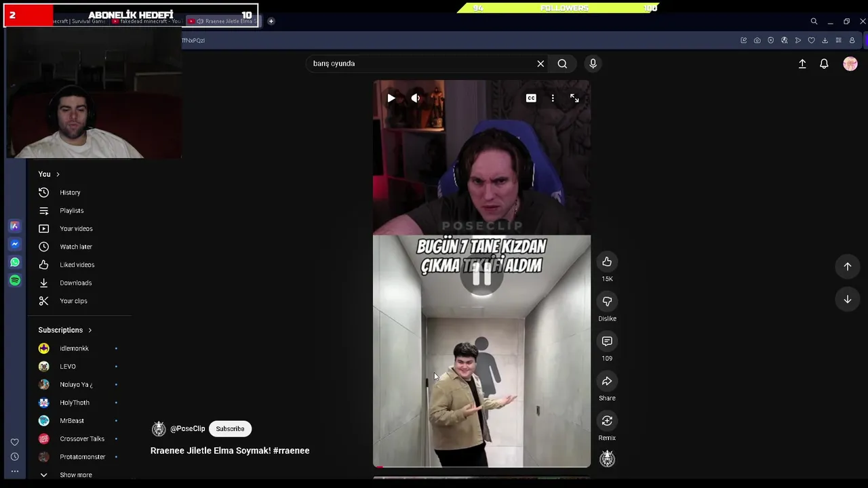Clear the search box text
The height and width of the screenshot is (488, 868).
(540, 64)
